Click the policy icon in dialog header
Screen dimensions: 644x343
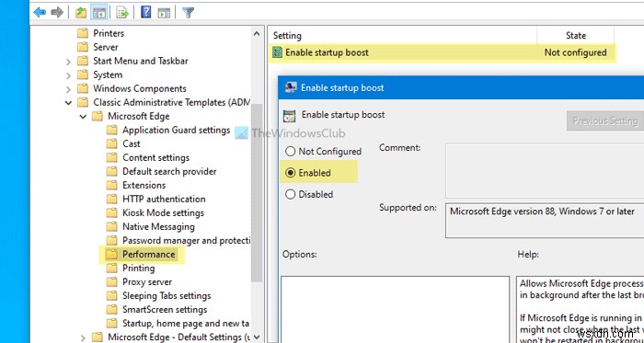click(289, 116)
